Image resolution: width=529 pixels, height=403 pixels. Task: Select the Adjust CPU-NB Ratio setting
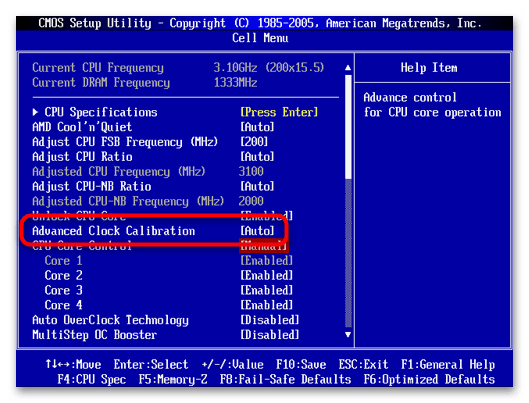[91, 186]
